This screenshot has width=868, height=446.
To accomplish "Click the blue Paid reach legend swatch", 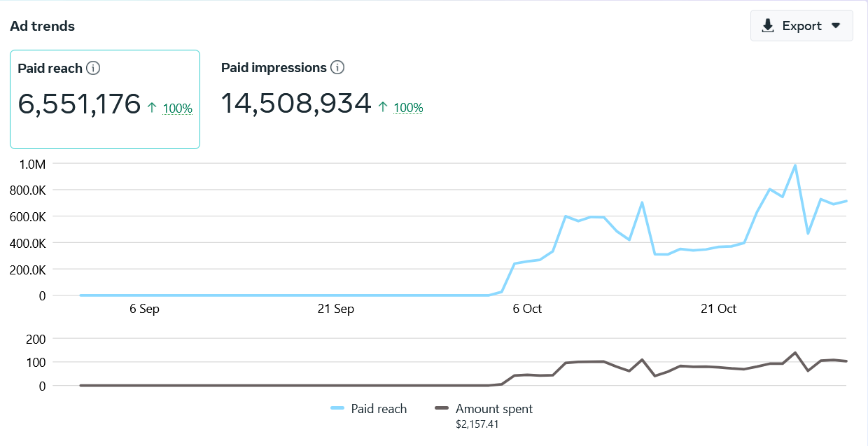I will [338, 409].
